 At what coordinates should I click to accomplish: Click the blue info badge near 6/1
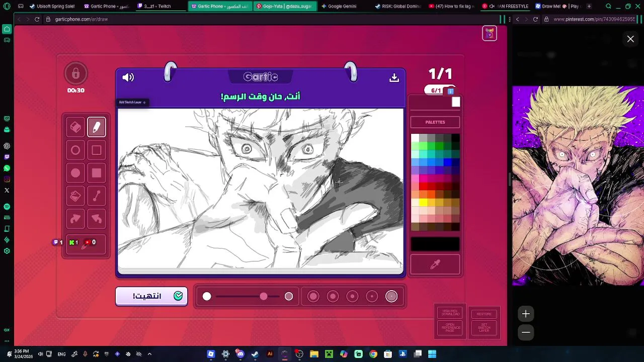pos(451,91)
